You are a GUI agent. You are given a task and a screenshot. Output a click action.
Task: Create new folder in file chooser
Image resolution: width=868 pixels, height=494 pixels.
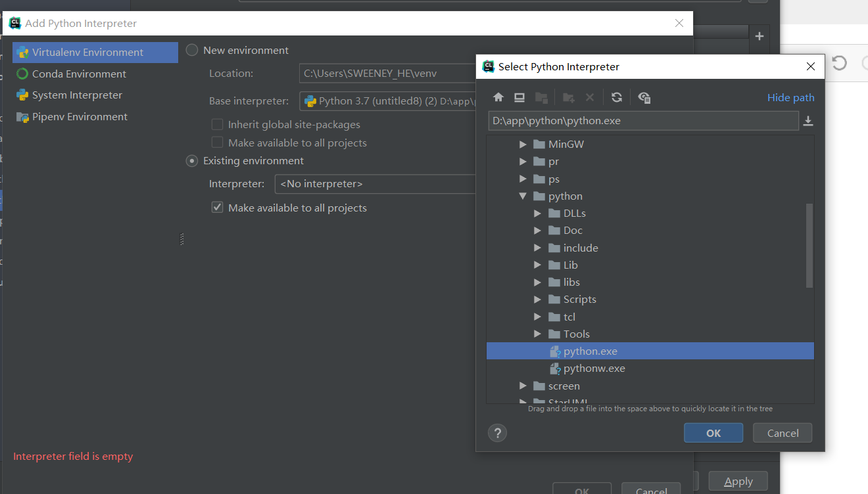coord(569,97)
